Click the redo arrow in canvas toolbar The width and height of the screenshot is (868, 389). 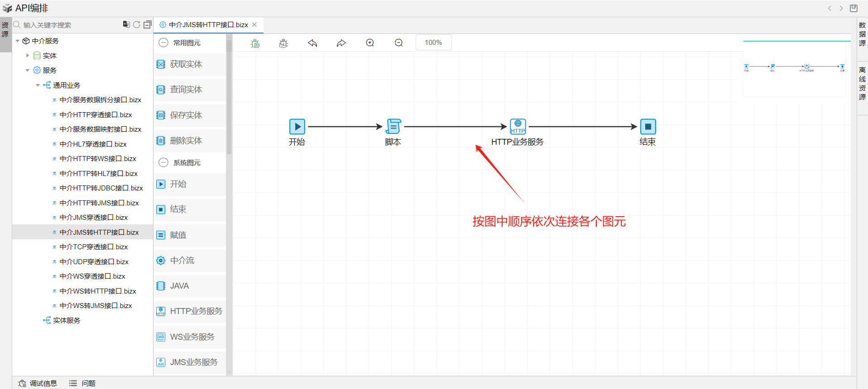(x=341, y=43)
